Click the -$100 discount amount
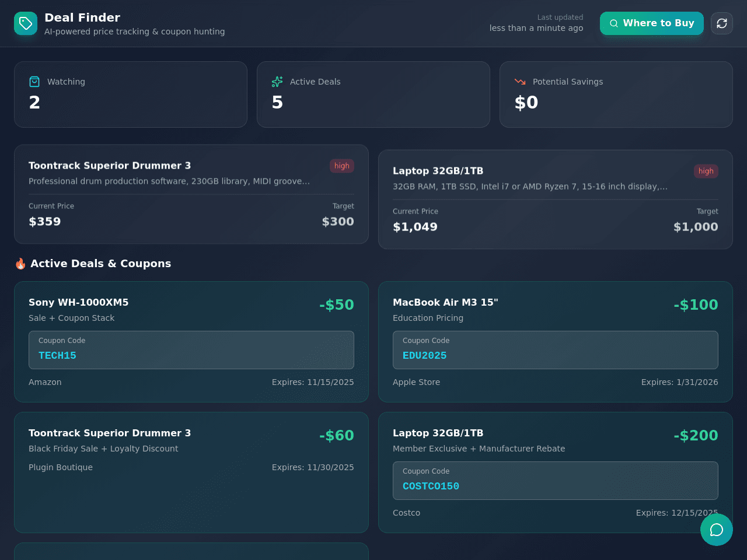 coord(696,304)
